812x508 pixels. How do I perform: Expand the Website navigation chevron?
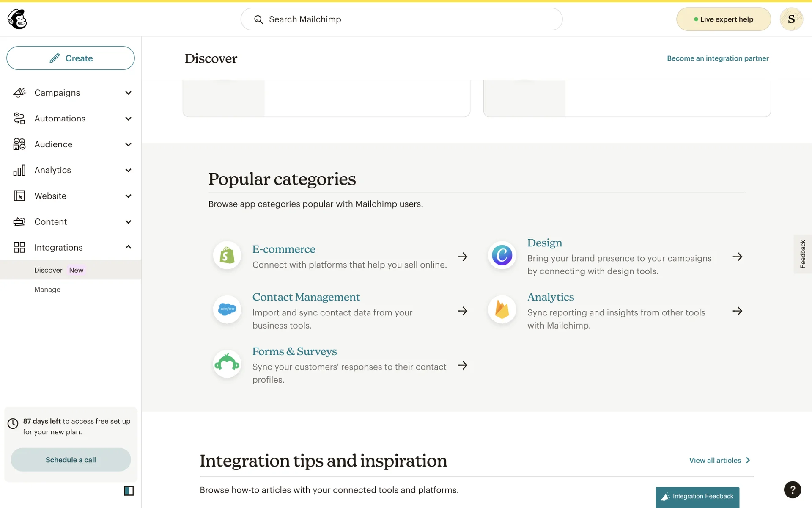(128, 196)
